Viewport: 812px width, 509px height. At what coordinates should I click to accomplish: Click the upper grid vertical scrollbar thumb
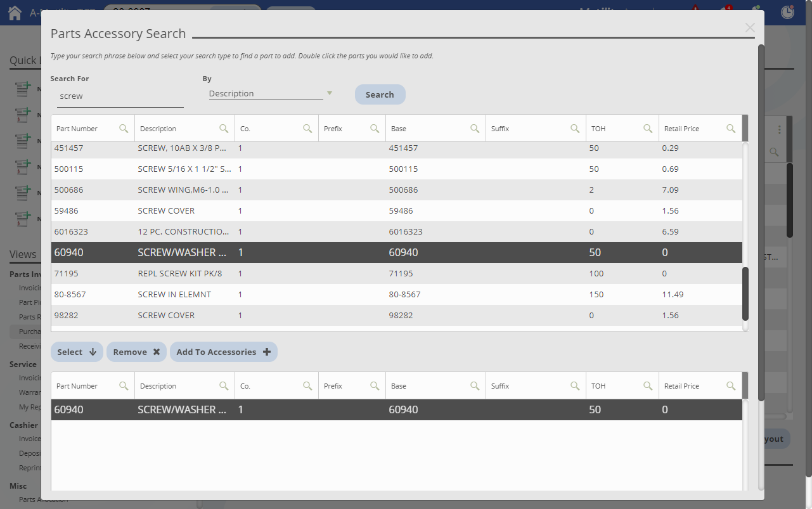click(745, 293)
